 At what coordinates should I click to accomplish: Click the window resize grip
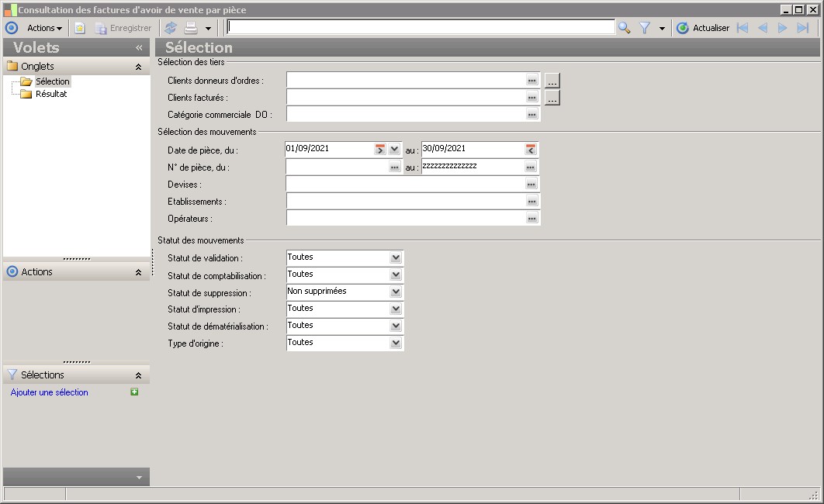[814, 495]
